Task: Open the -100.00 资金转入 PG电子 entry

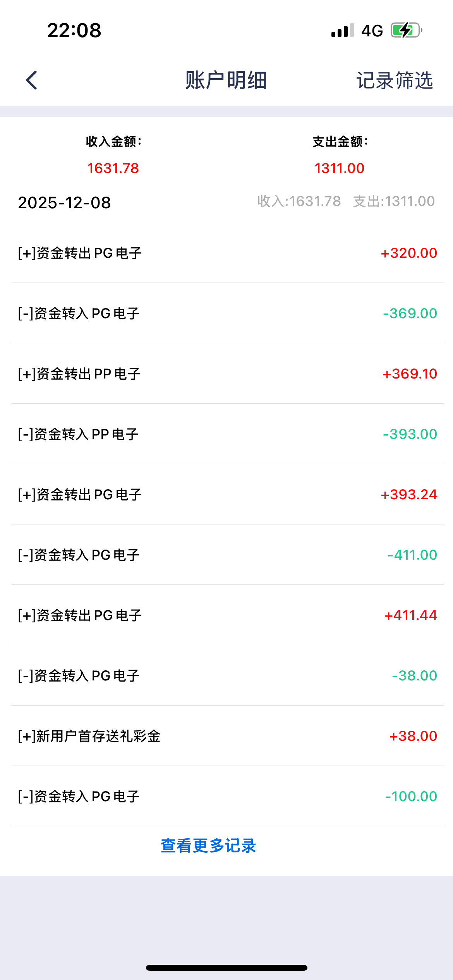Action: click(x=226, y=797)
